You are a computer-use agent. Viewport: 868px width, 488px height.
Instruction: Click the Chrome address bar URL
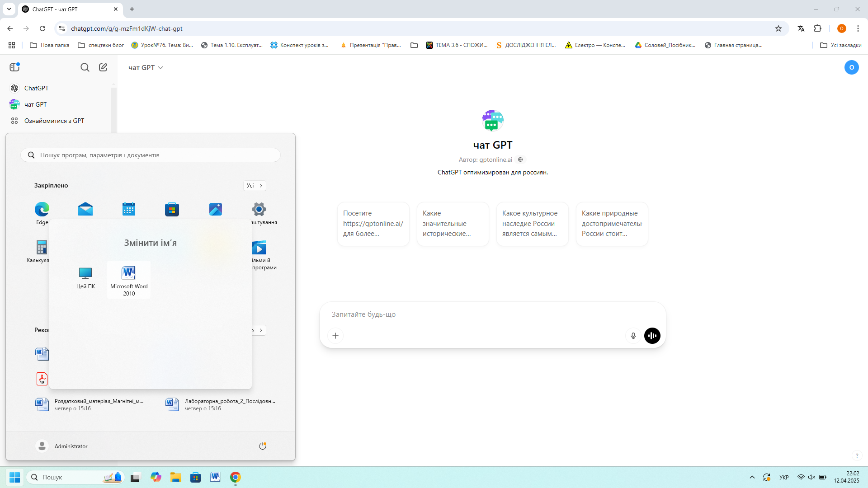(x=127, y=28)
